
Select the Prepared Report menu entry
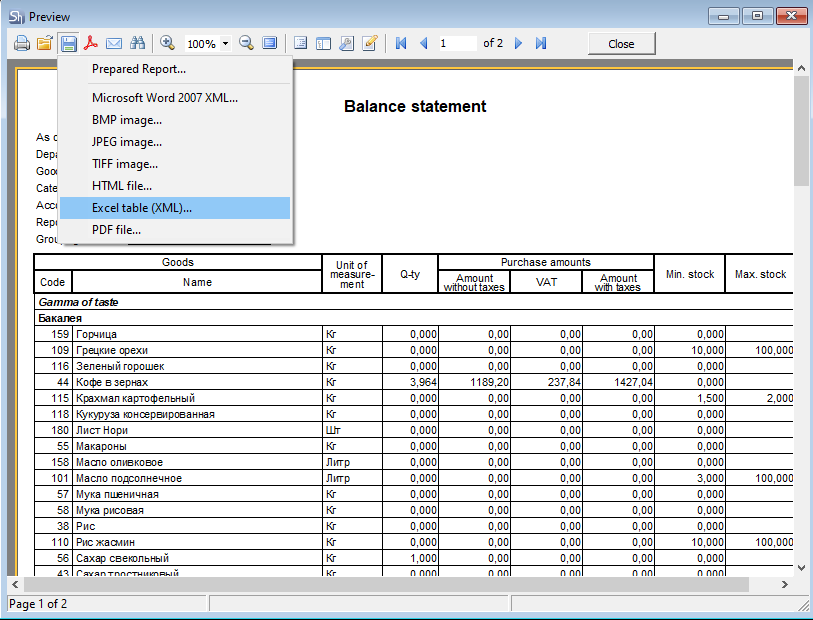(x=138, y=69)
